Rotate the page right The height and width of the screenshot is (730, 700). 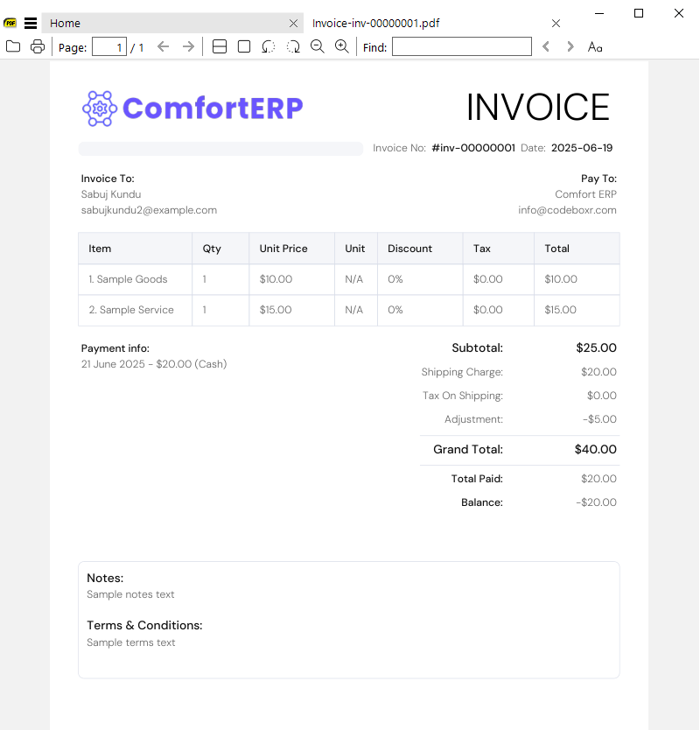pos(293,46)
